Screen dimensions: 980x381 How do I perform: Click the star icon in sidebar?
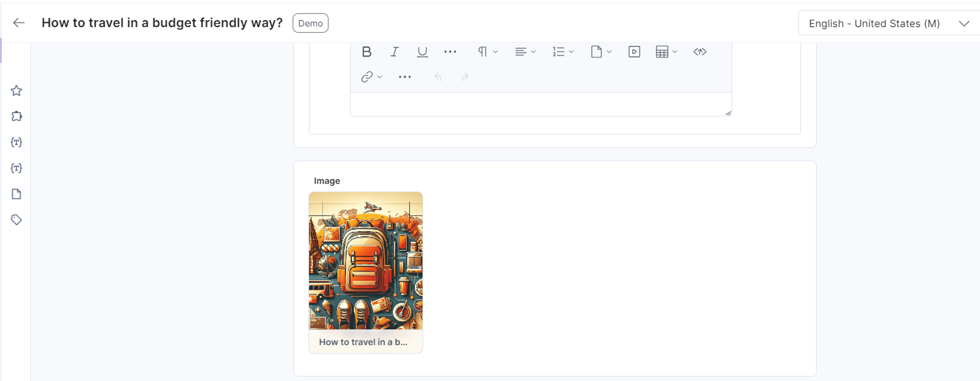[16, 91]
